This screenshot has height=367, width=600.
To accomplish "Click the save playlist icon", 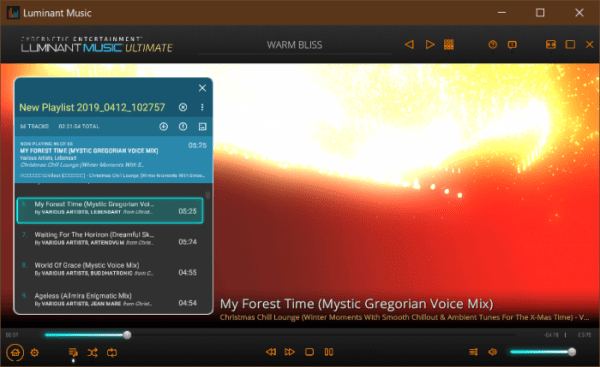I will click(202, 126).
